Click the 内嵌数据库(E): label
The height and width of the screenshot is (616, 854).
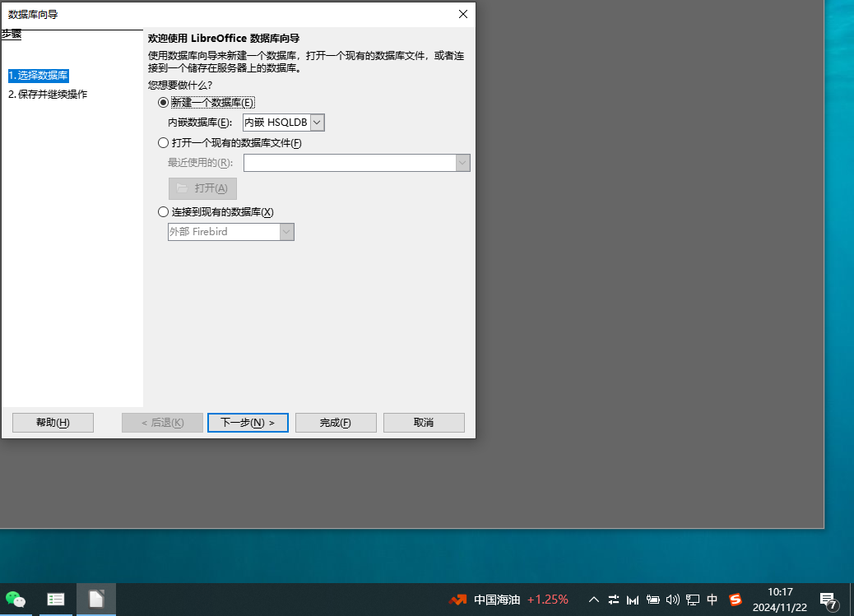coord(200,123)
